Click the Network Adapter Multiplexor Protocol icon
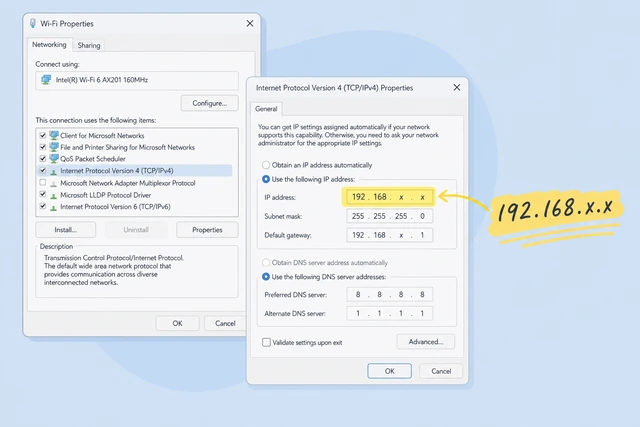 [53, 184]
